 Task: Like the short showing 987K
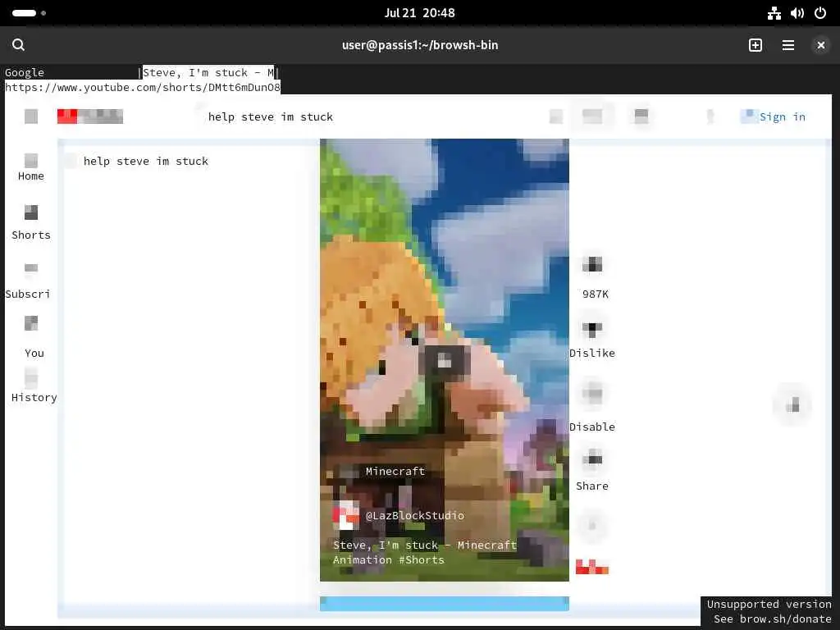pos(592,265)
